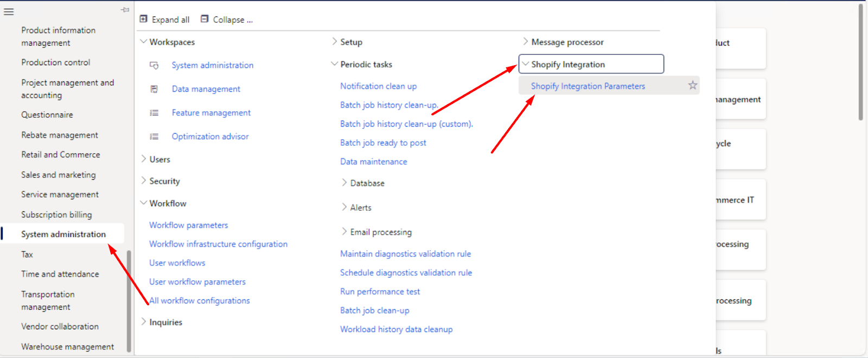
Task: Open Production control module
Action: click(x=56, y=62)
